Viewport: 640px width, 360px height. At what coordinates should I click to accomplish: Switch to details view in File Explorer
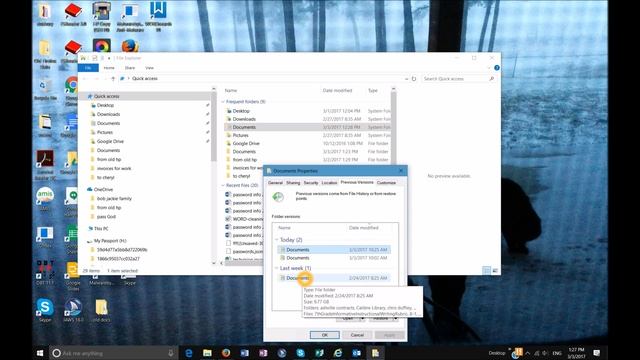[x=487, y=270]
